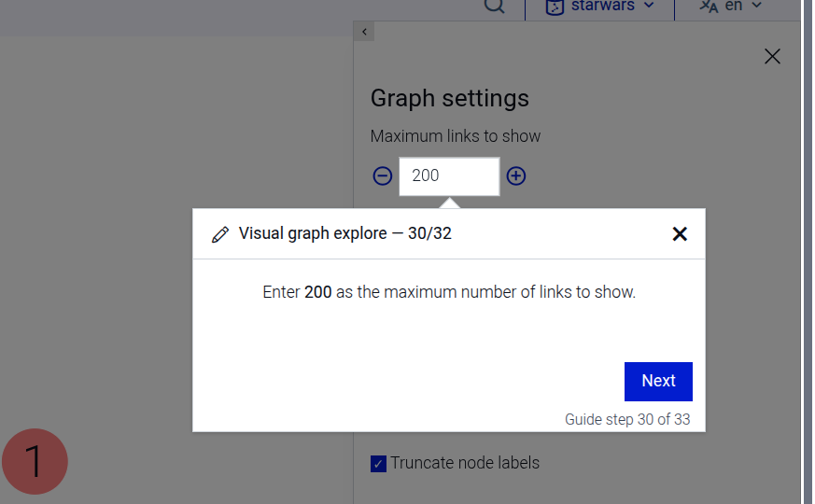The width and height of the screenshot is (815, 504).
Task: Click the red circle numbered 1
Action: (35, 461)
